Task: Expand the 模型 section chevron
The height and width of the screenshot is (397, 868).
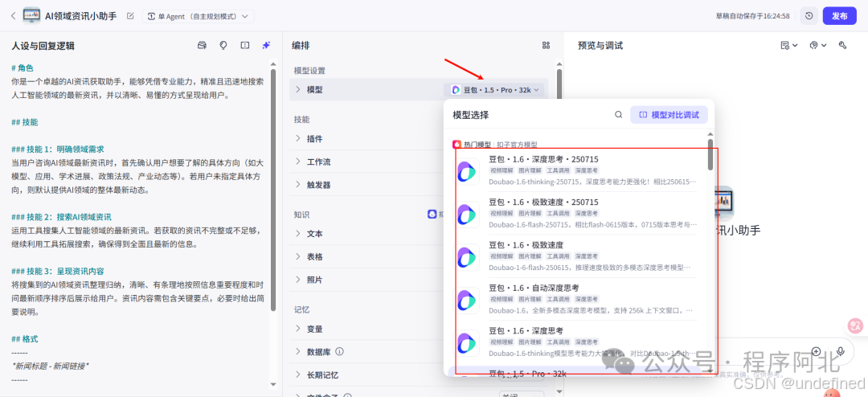Action: [x=298, y=89]
